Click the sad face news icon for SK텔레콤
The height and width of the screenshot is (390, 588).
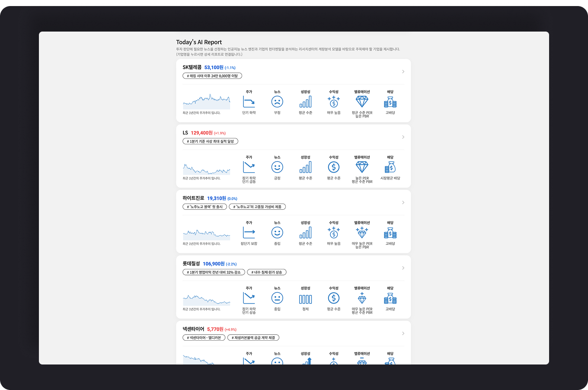click(x=277, y=102)
